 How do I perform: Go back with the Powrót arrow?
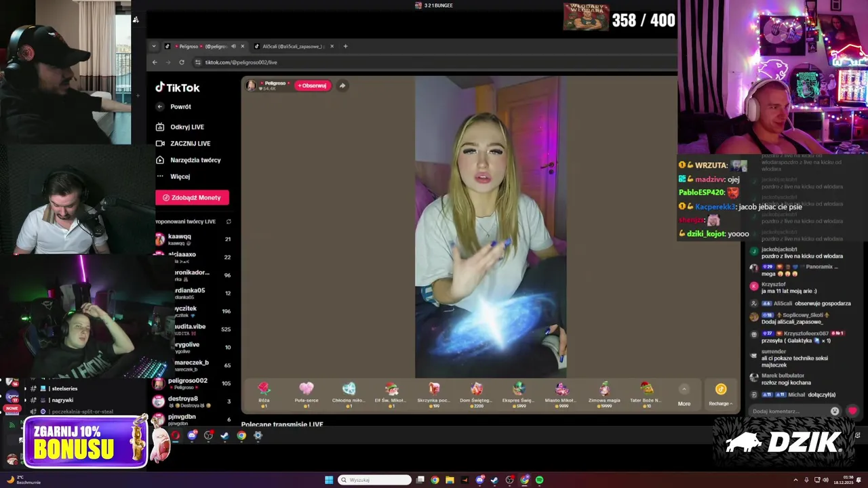[x=160, y=106]
